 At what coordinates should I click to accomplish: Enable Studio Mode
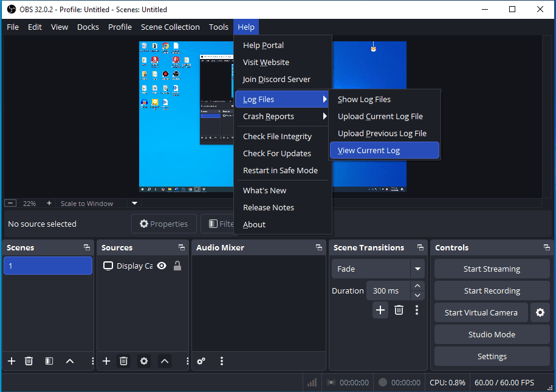pyautogui.click(x=491, y=334)
